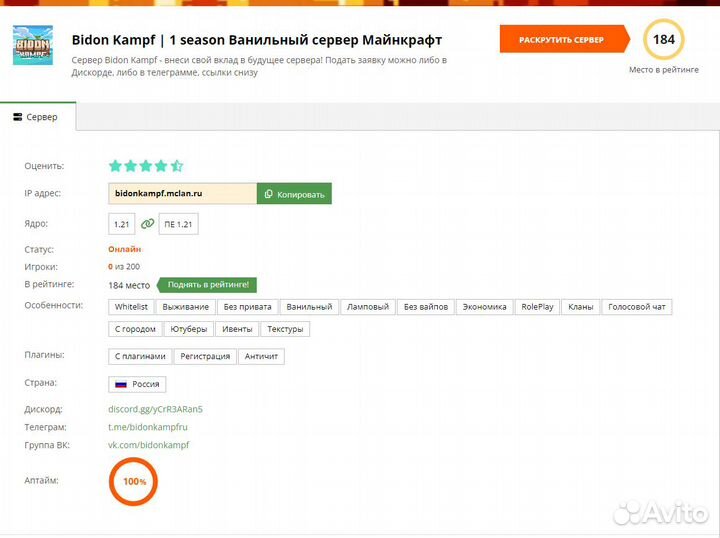This screenshot has height=538, width=720.
Task: Click the Место в рейтинге caption
Action: pos(664,70)
